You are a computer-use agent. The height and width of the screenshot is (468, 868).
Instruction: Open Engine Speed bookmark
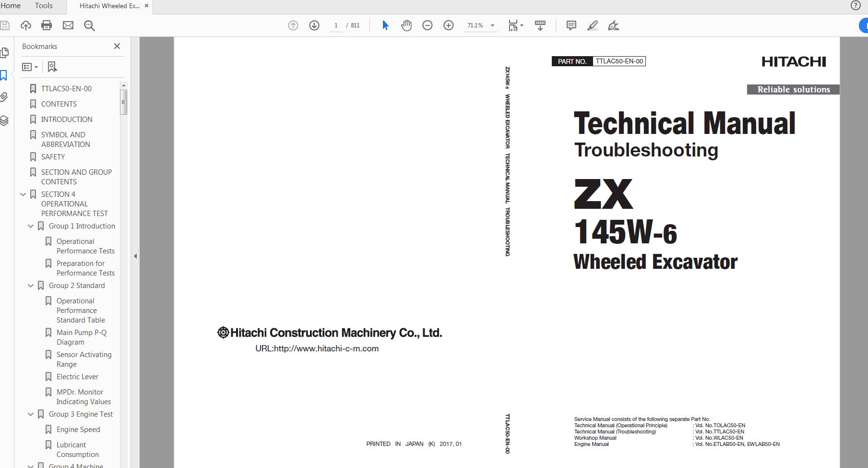(78, 430)
